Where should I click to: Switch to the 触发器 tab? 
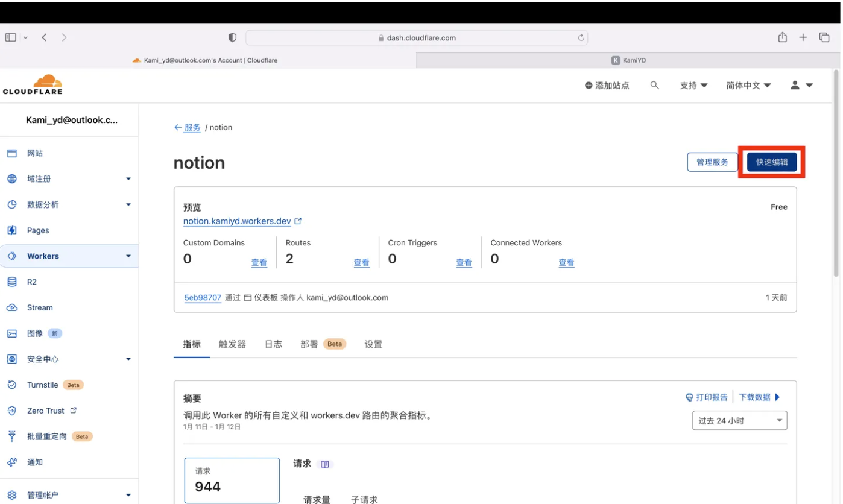coord(232,344)
